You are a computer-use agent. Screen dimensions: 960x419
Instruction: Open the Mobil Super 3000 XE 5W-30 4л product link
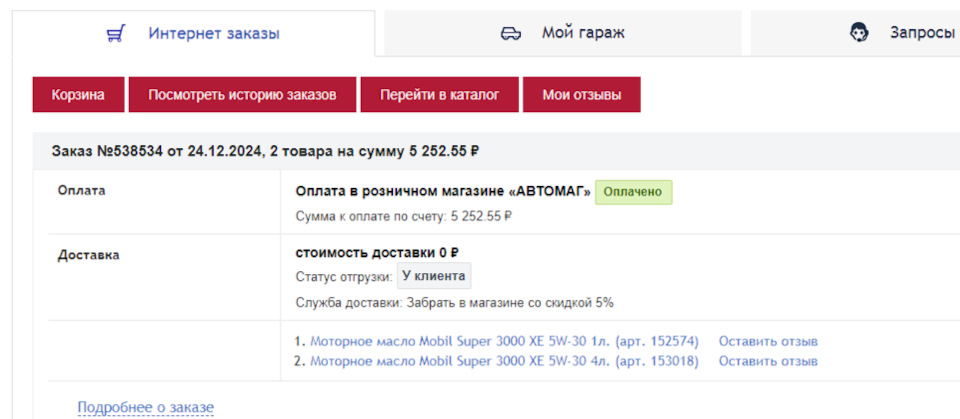point(504,361)
